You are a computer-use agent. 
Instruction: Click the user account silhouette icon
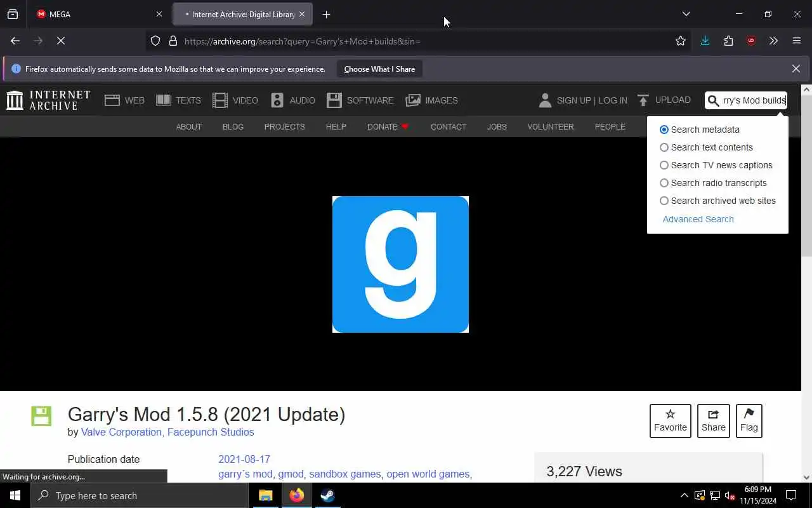(x=545, y=100)
